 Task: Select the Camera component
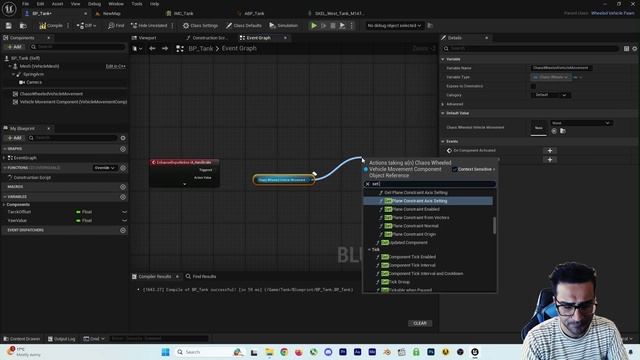34,82
